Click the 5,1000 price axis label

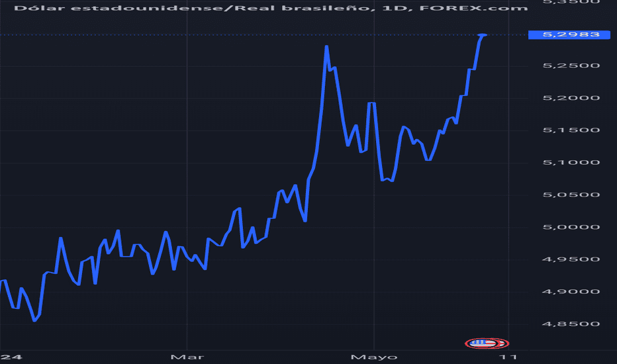click(571, 163)
